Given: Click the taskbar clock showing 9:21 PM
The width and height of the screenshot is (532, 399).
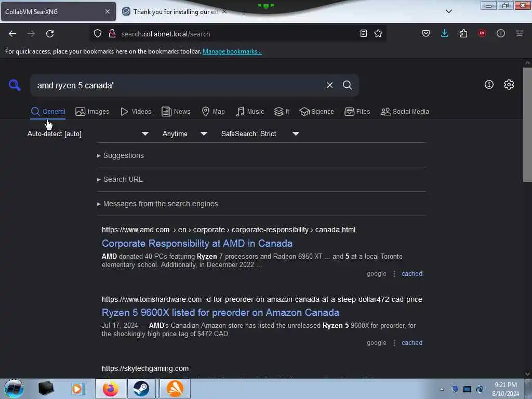Looking at the screenshot, I should (506, 389).
